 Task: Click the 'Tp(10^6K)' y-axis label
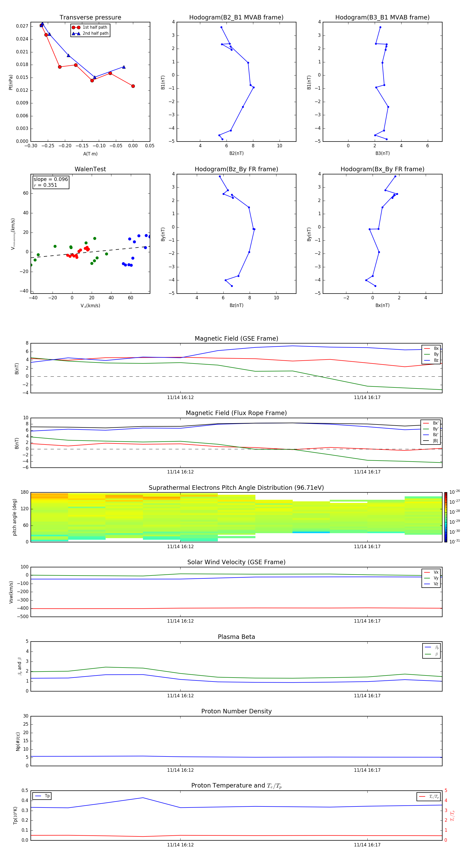click(15, 815)
